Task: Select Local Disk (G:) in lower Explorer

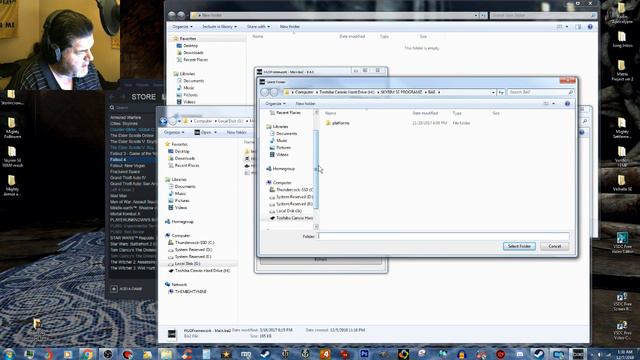Action: (x=187, y=264)
